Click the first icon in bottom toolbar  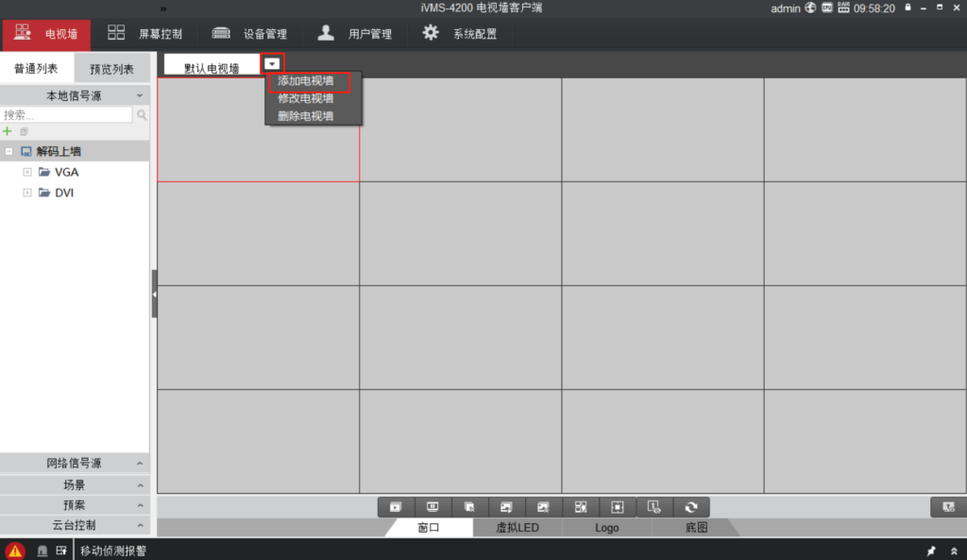(x=397, y=507)
